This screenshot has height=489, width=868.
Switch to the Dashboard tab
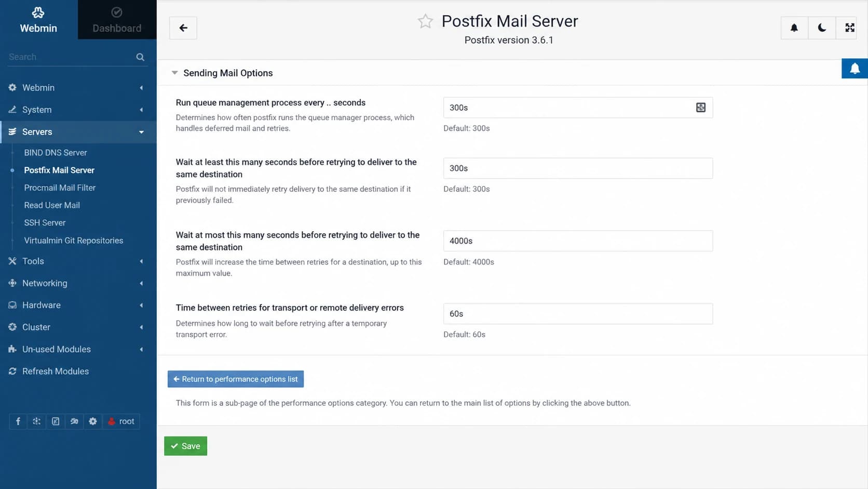click(x=117, y=20)
